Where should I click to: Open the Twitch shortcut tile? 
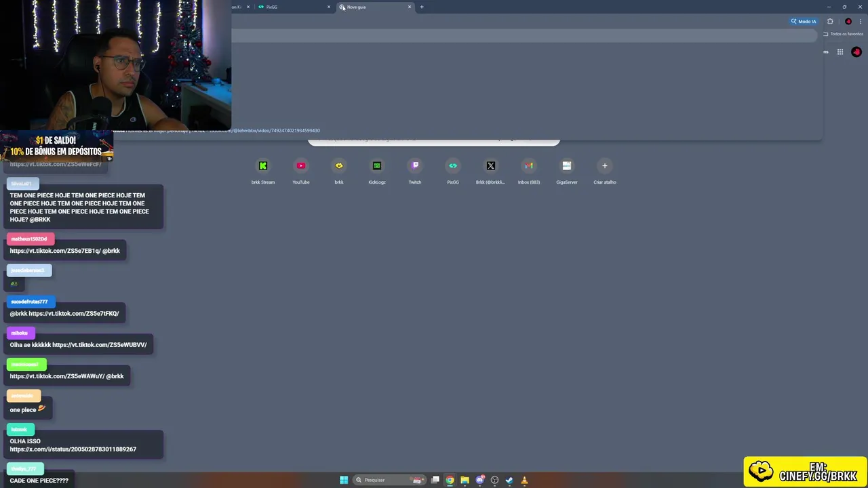pyautogui.click(x=415, y=171)
